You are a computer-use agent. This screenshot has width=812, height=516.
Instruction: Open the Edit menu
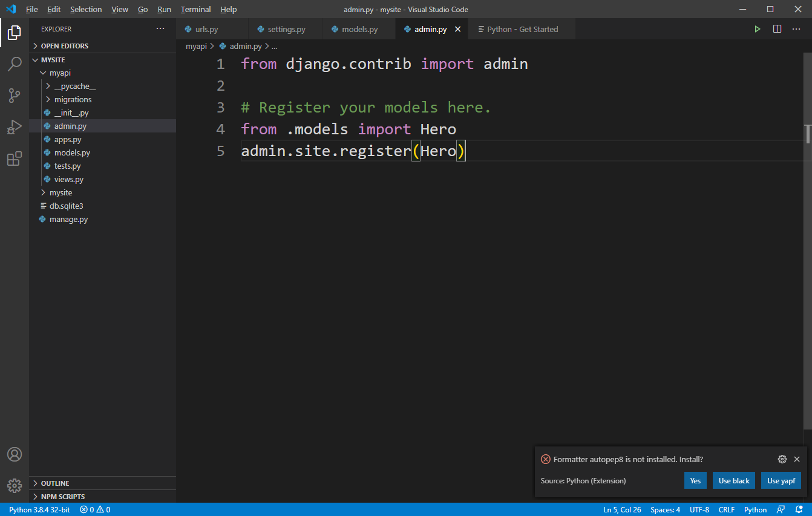click(x=54, y=9)
